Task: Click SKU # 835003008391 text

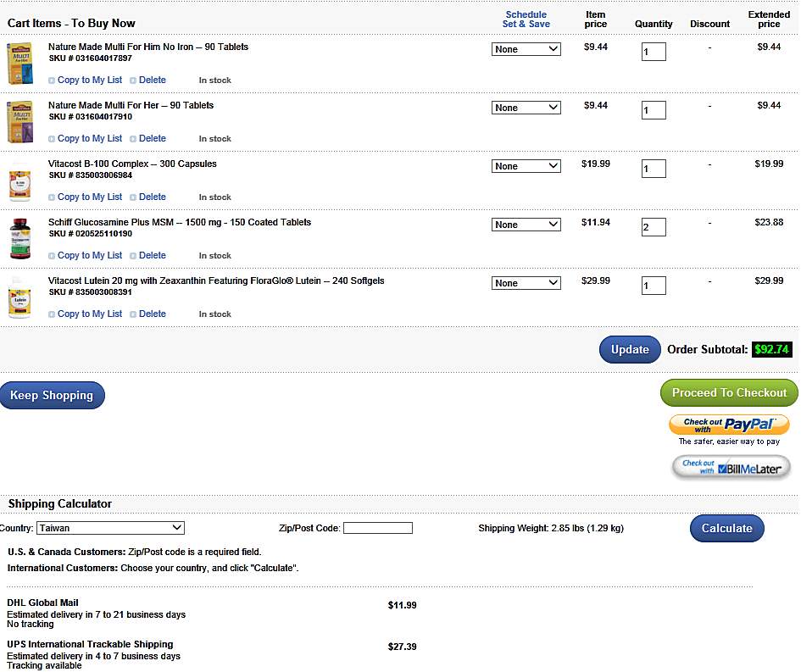Action: click(91, 292)
